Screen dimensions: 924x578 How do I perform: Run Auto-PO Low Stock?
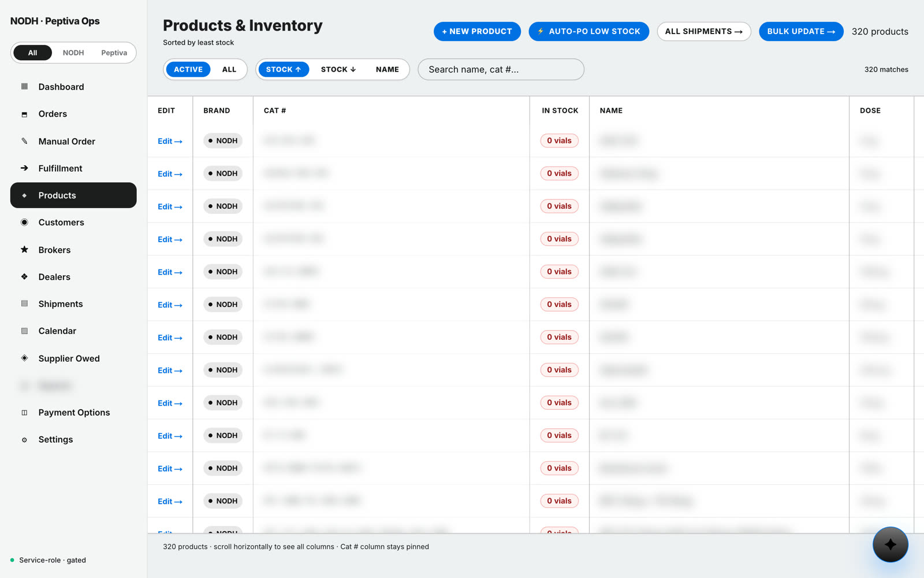point(588,31)
